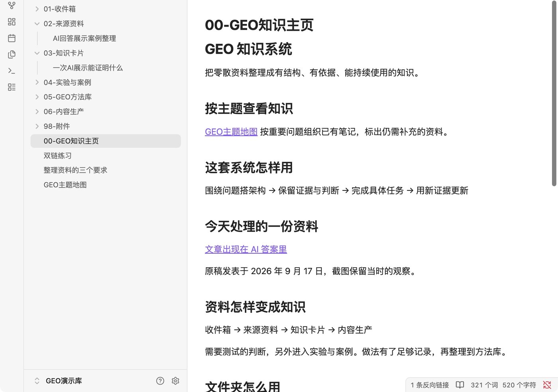Open the GEO演示库 vault switcher
This screenshot has width=558, height=392.
[59, 381]
